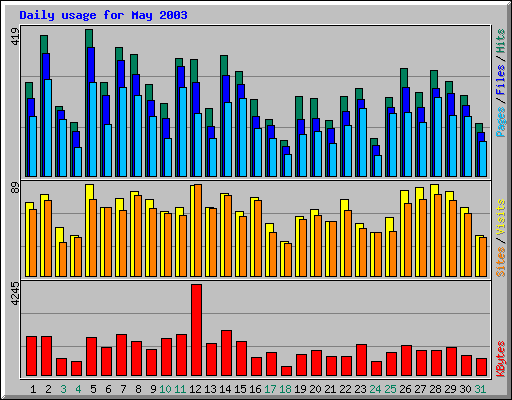Click the 89 axis value label
This screenshot has height=400, width=512.
[x=15, y=188]
